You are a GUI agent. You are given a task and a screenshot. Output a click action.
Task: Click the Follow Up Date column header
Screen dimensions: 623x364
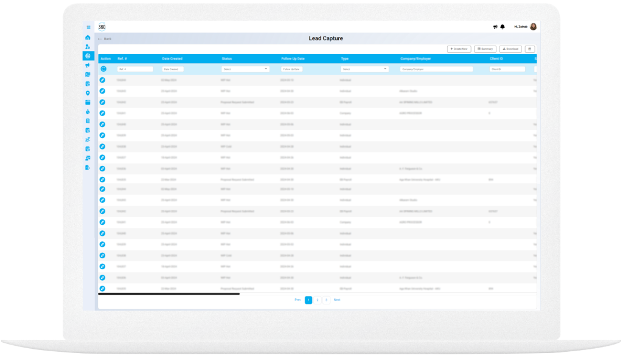293,59
